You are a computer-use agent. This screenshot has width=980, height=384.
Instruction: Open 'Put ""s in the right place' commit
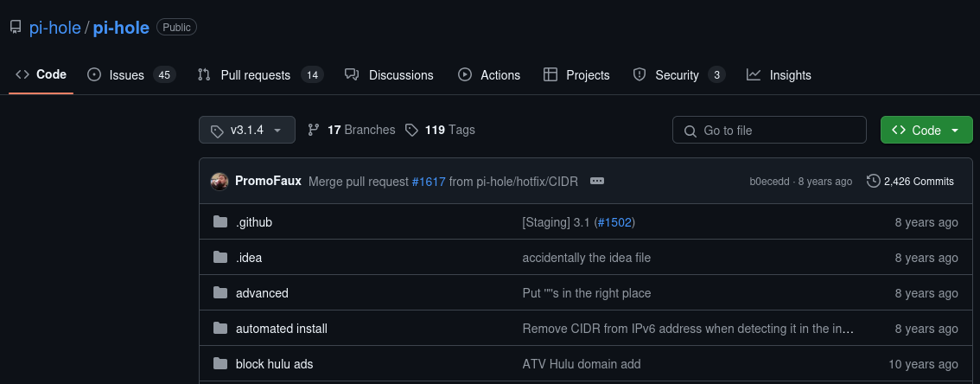tap(586, 293)
